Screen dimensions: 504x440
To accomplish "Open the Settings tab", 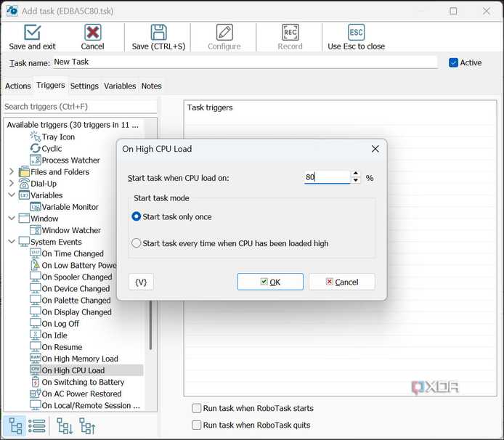I will [x=84, y=86].
